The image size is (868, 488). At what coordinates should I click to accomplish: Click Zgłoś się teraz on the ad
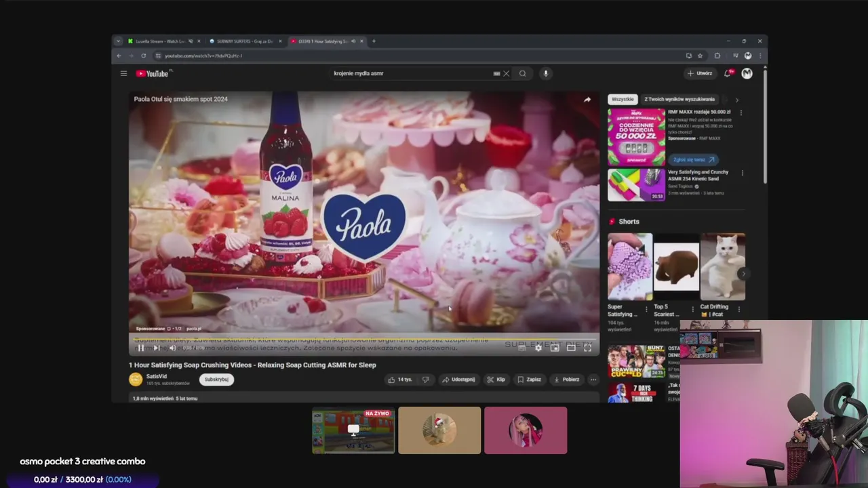692,160
